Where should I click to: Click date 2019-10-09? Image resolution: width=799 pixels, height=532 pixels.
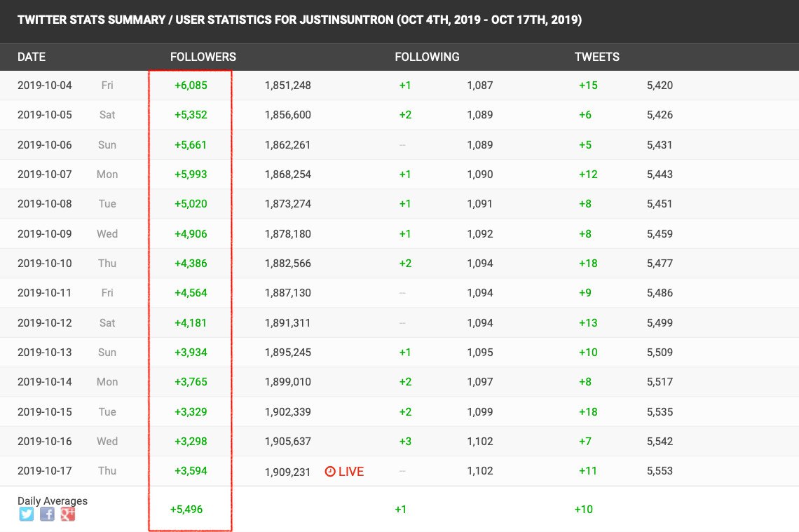[45, 234]
